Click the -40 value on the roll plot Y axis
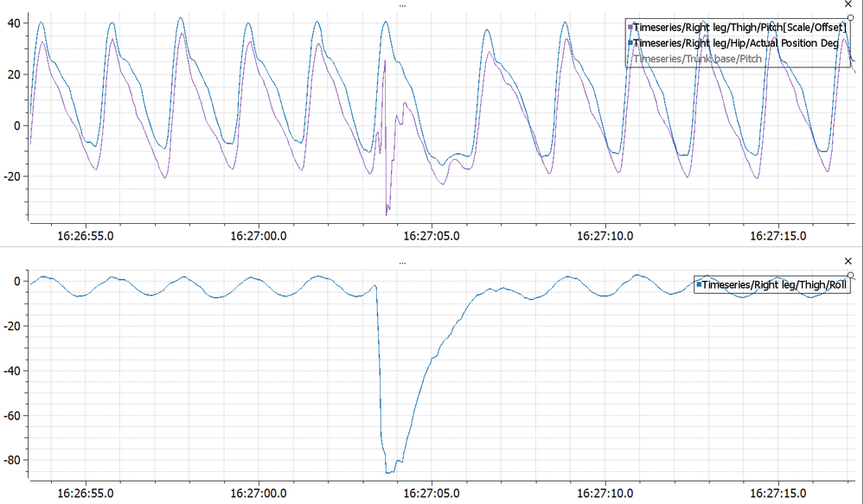The width and height of the screenshot is (864, 504). pyautogui.click(x=11, y=371)
